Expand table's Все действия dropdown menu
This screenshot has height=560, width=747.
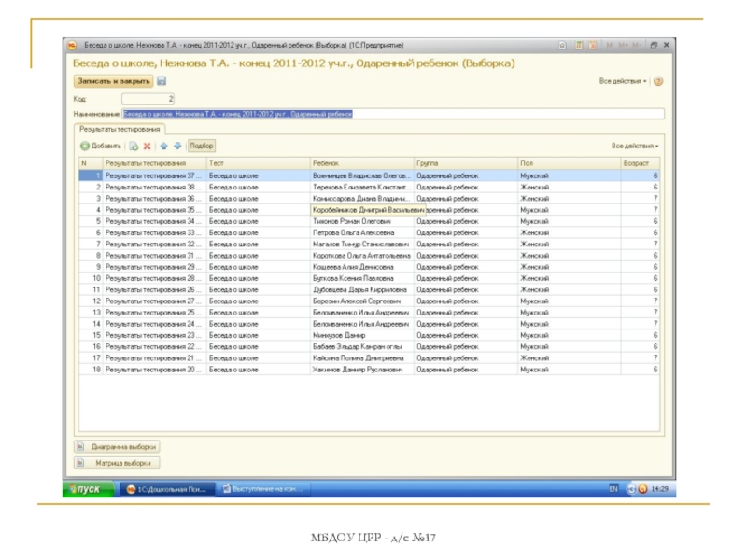[635, 147]
